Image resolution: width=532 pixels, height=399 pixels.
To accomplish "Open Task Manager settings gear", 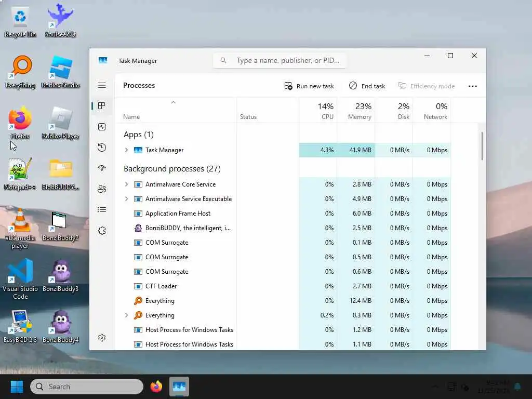I will [x=102, y=338].
